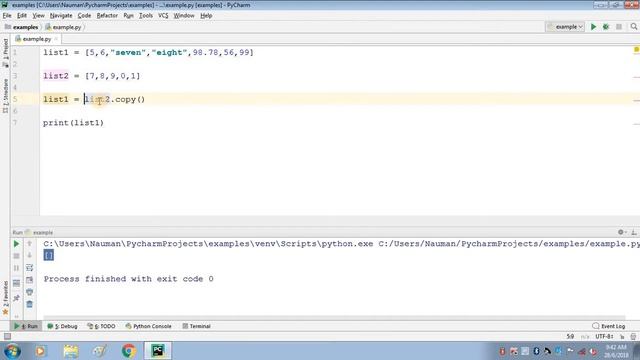Image resolution: width=640 pixels, height=360 pixels.
Task: Click the inspection warning indicator in editor
Action: coord(636,50)
